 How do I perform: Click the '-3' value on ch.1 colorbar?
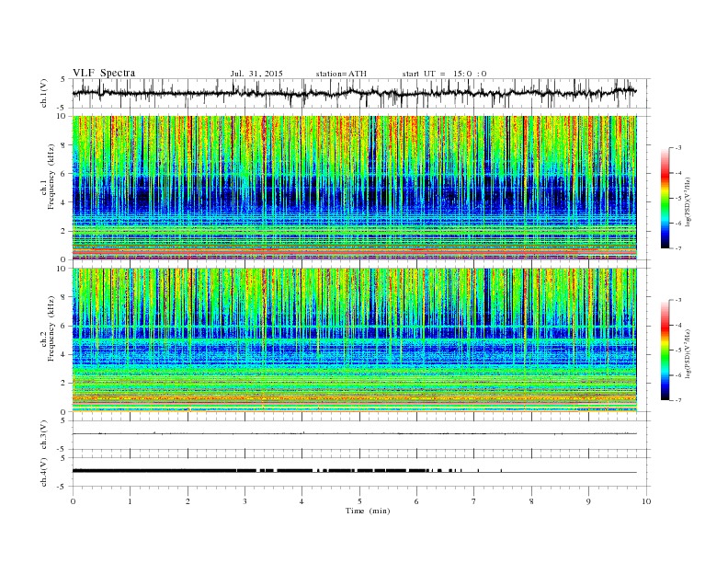pyautogui.click(x=677, y=148)
